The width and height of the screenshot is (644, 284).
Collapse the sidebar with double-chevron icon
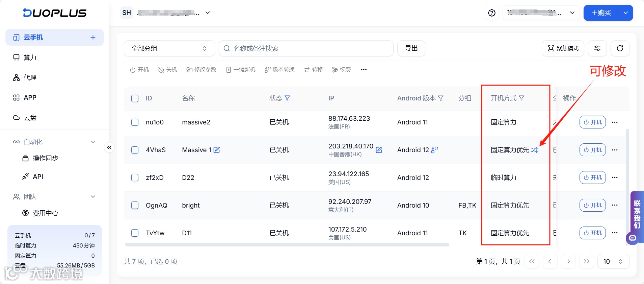pos(109,147)
